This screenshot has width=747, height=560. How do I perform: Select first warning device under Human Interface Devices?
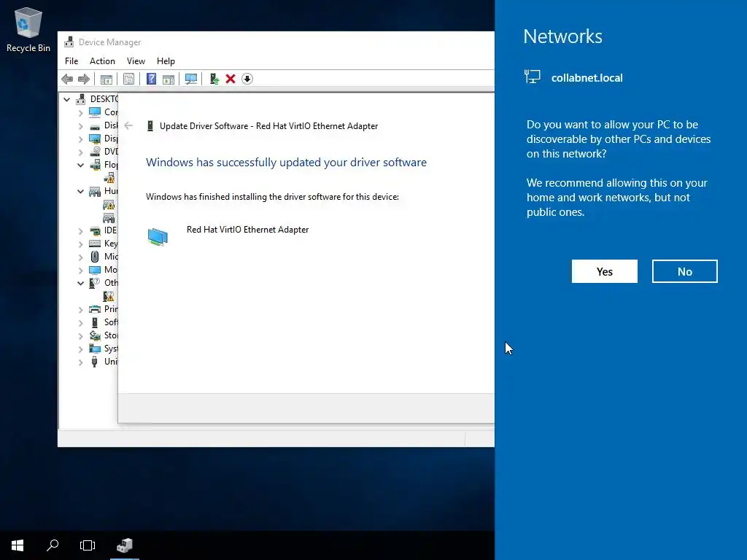[109, 205]
